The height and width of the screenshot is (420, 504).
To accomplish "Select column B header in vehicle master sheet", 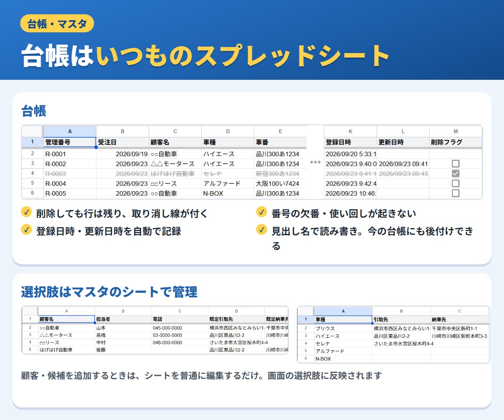I will pos(401,311).
